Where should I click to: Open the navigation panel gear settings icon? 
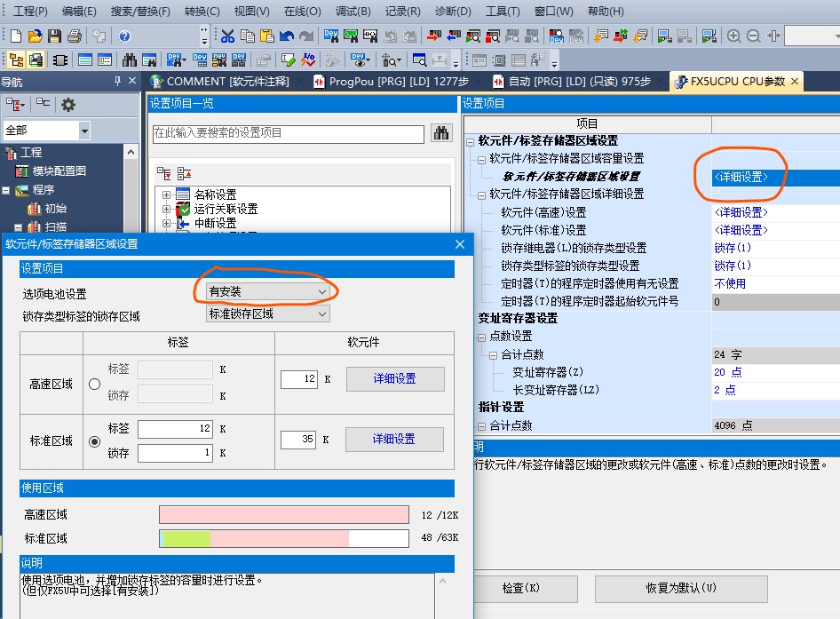point(67,105)
